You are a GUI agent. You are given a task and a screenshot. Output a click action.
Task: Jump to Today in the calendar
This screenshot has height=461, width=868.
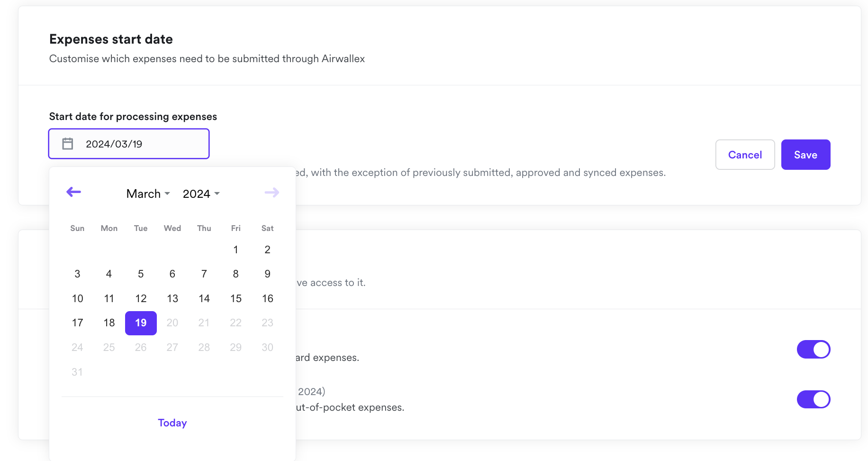172,423
